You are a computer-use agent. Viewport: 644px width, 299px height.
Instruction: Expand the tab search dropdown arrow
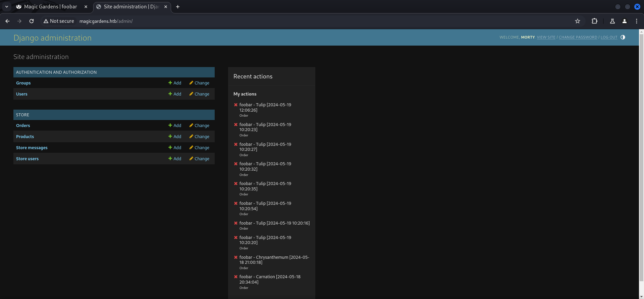(7, 7)
